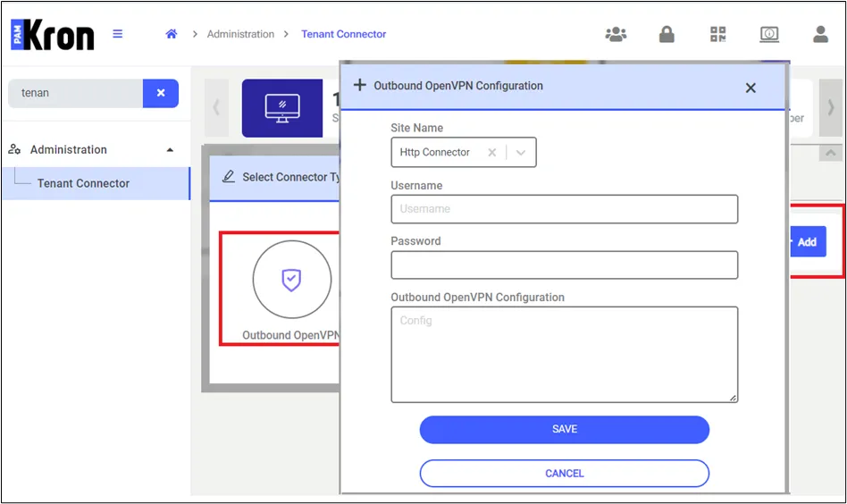
Task: Click the blue monitor connector card icon
Action: click(x=282, y=108)
